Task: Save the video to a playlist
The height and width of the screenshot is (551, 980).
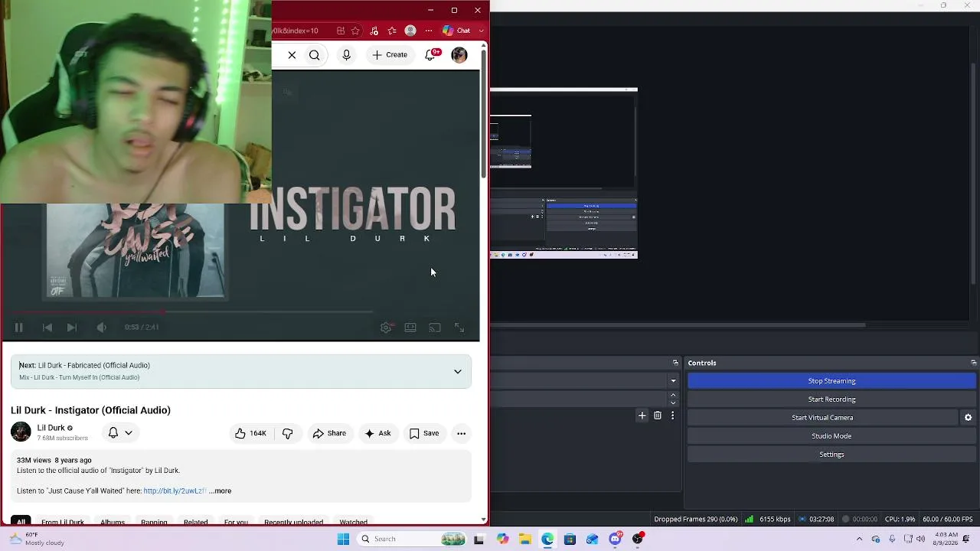Action: (x=424, y=433)
